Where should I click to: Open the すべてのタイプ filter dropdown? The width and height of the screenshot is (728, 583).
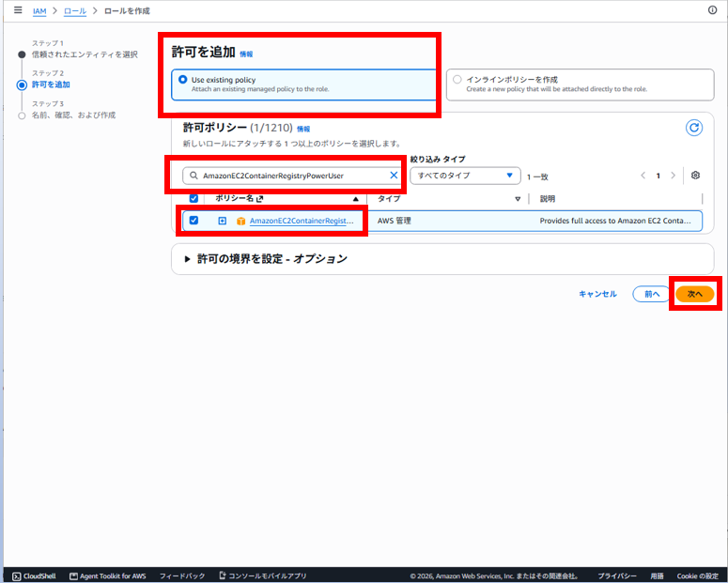pos(465,176)
